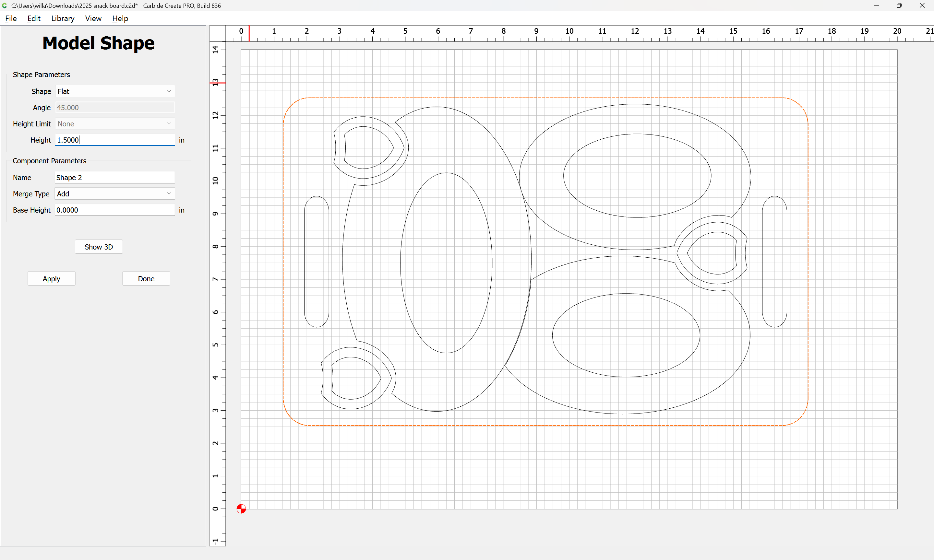Click the Carbide Create app icon

coord(5,6)
